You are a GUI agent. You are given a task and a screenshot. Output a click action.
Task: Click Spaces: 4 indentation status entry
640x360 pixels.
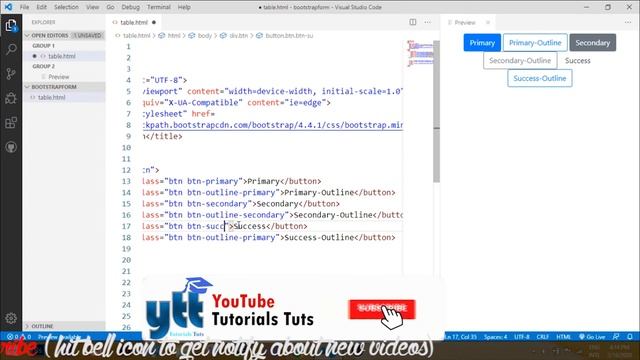(x=496, y=337)
